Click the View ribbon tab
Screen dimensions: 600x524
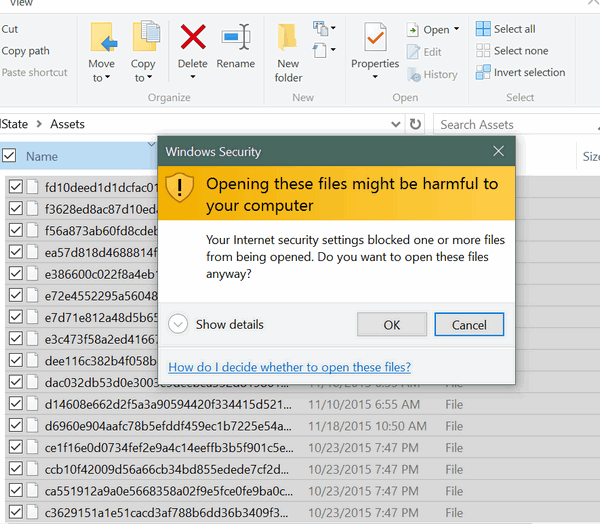(21, 3)
